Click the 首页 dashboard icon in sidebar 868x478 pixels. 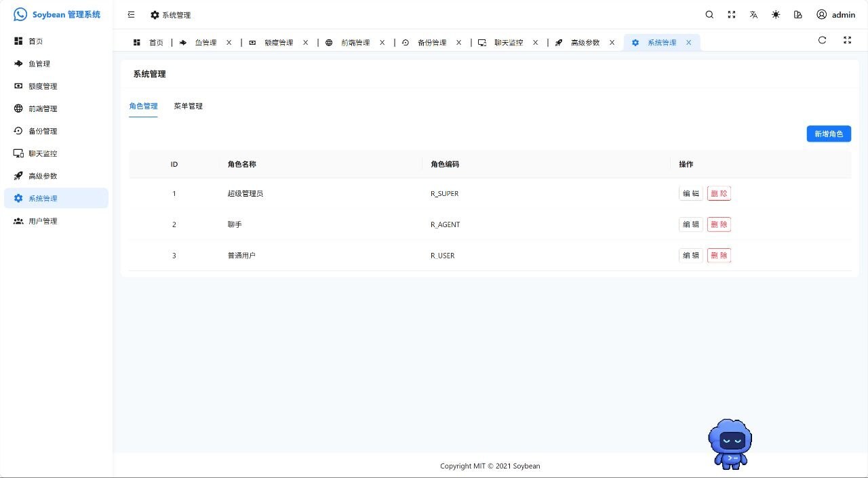pyautogui.click(x=18, y=41)
